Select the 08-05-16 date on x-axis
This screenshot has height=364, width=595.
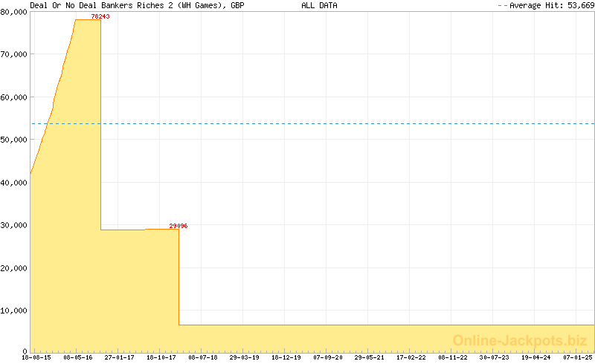[78, 357]
